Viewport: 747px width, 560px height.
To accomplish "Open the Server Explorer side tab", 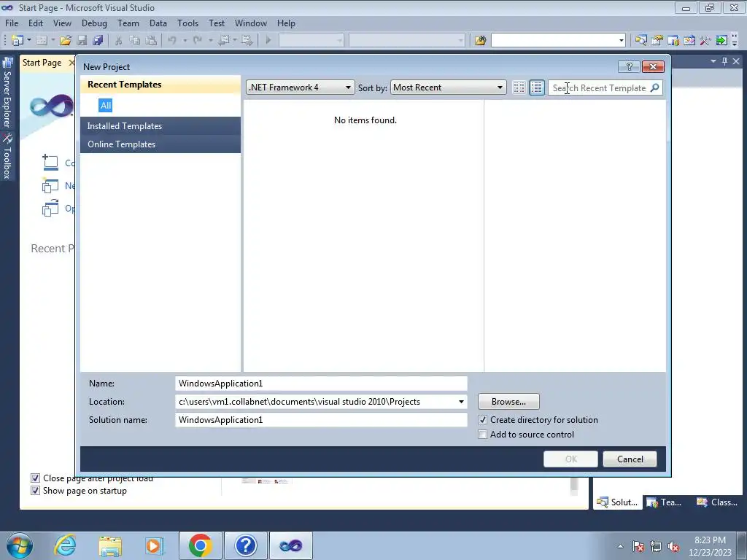I will click(7, 93).
